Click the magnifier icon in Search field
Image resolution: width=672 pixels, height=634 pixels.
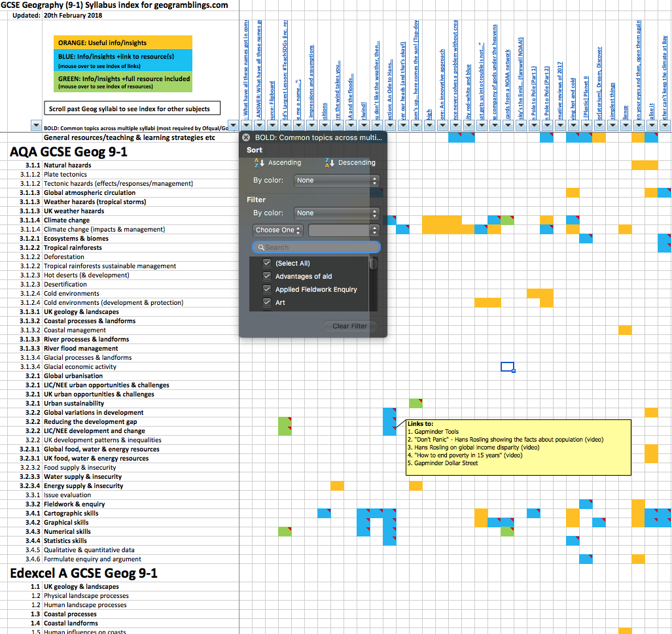(x=260, y=247)
